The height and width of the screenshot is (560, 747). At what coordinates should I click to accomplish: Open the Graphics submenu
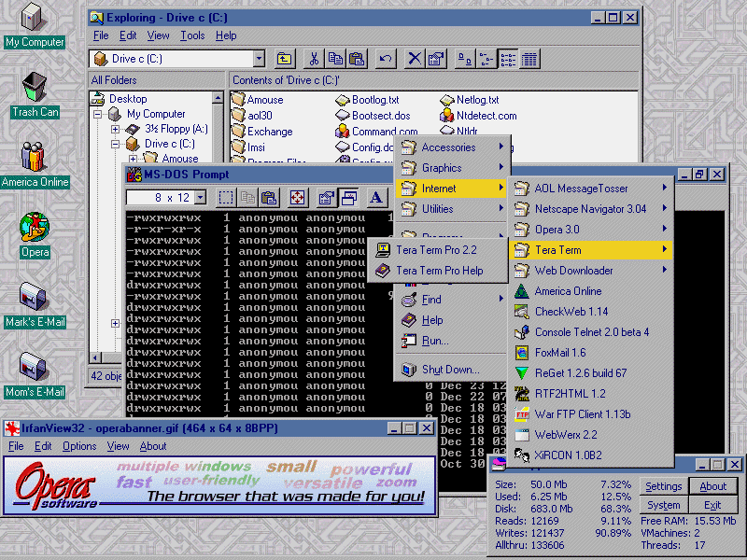click(x=452, y=168)
